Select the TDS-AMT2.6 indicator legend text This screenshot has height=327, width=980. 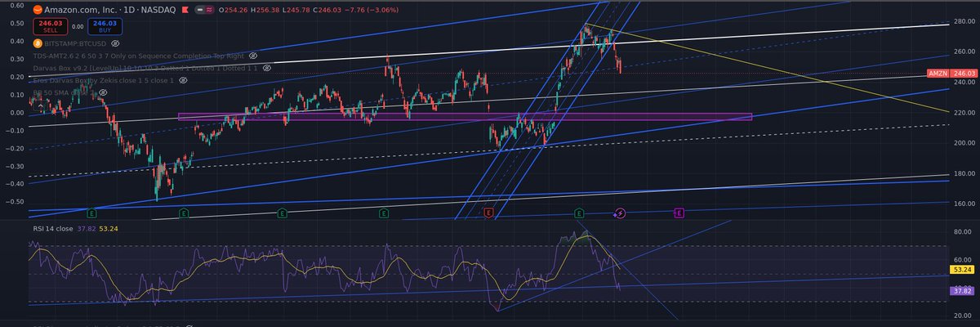139,55
